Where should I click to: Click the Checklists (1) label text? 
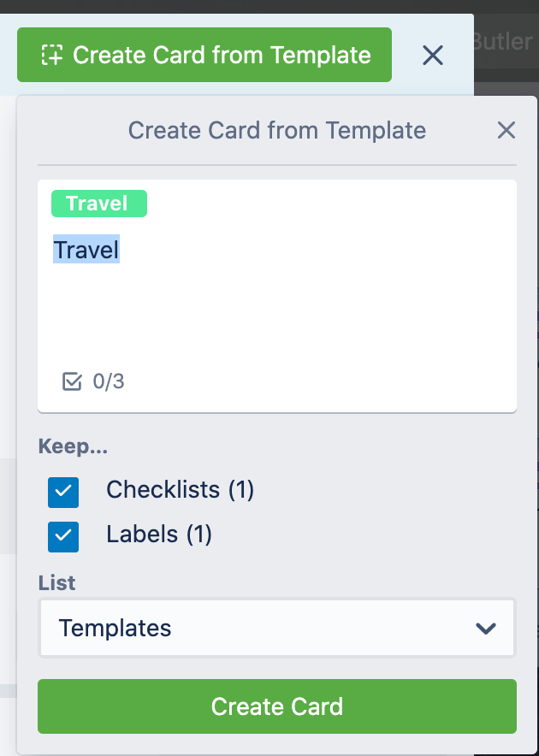pos(180,490)
